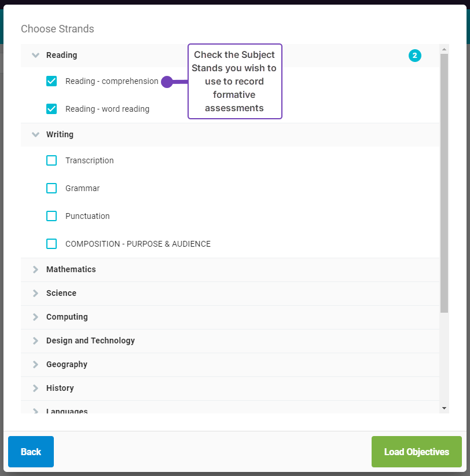This screenshot has width=470, height=476.
Task: Collapse the Writing section
Action: click(35, 134)
